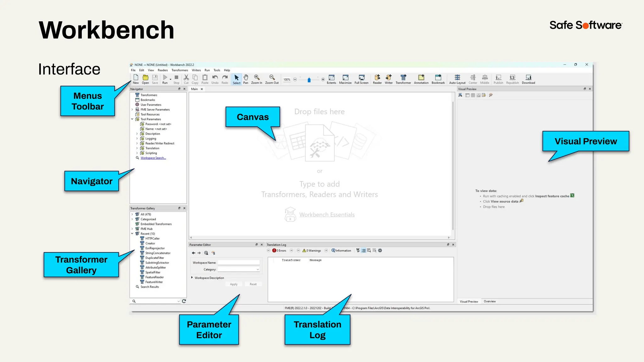Viewport: 644px width, 362px height.
Task: Click the refresh icon beside gallery search
Action: [x=184, y=301]
